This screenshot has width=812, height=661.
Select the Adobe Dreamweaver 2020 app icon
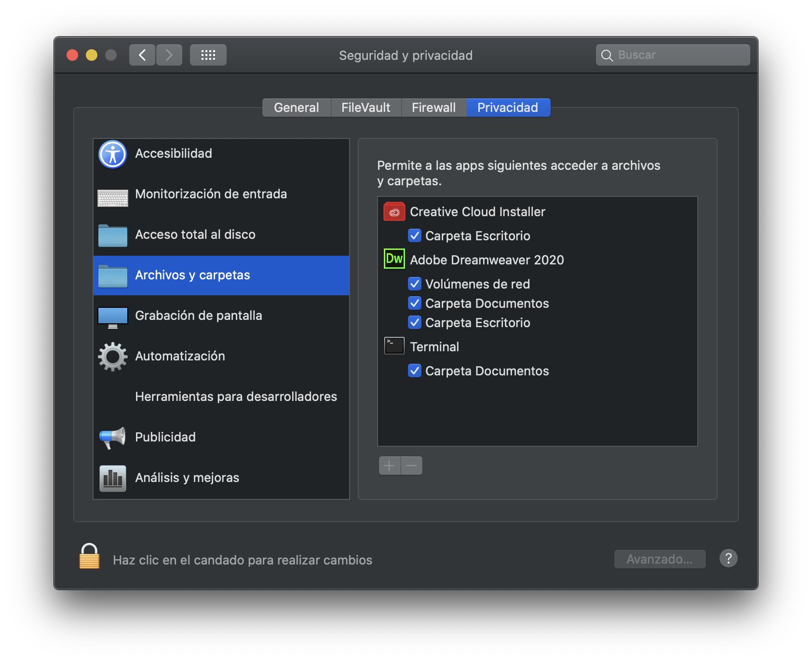tap(394, 259)
